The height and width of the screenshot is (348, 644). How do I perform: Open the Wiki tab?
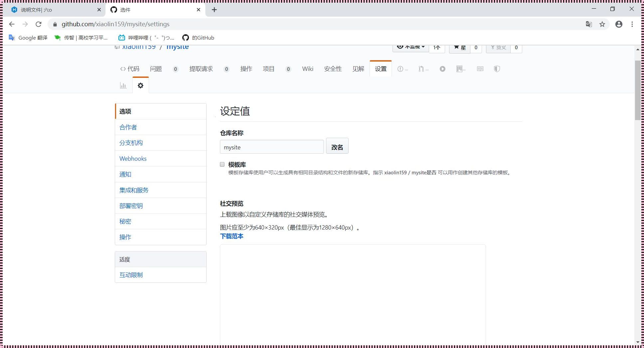(308, 69)
